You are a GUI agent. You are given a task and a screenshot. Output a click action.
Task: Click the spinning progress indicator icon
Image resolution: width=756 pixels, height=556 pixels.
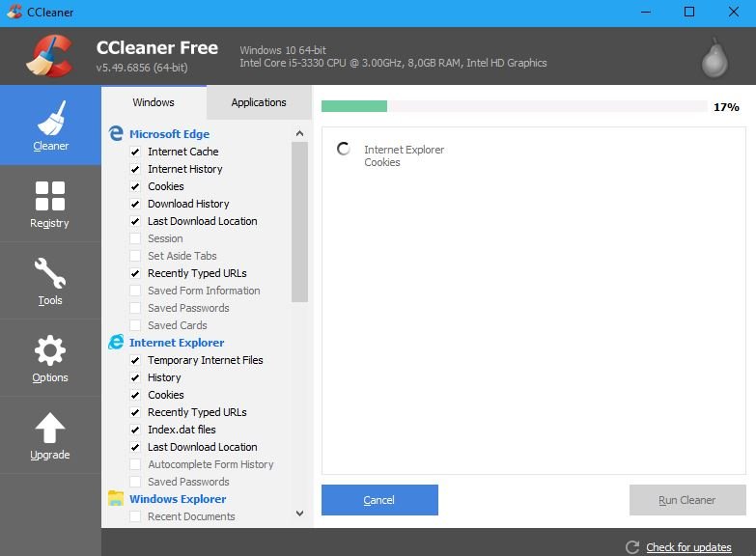tap(344, 149)
